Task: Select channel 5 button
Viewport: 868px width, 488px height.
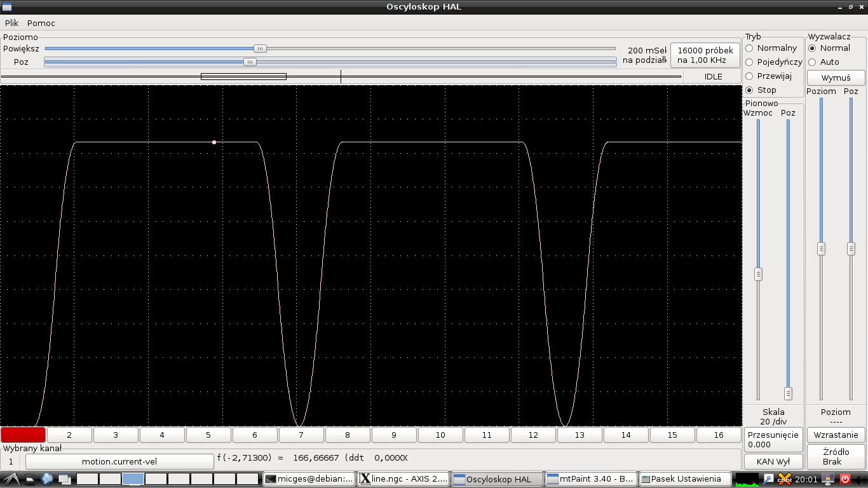Action: [x=208, y=435]
